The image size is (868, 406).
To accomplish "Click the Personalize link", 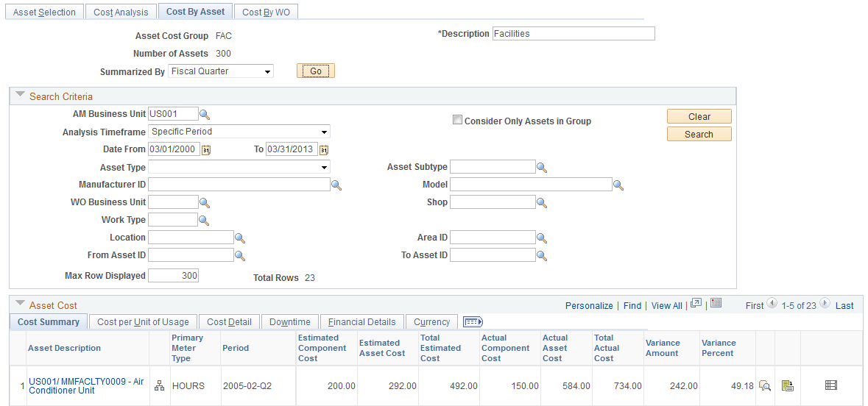I will click(589, 305).
